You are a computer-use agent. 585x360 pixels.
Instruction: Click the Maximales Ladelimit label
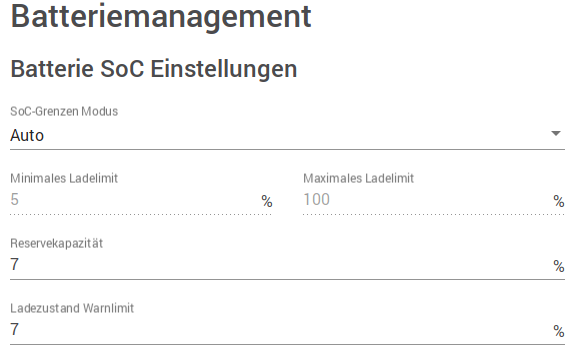359,178
